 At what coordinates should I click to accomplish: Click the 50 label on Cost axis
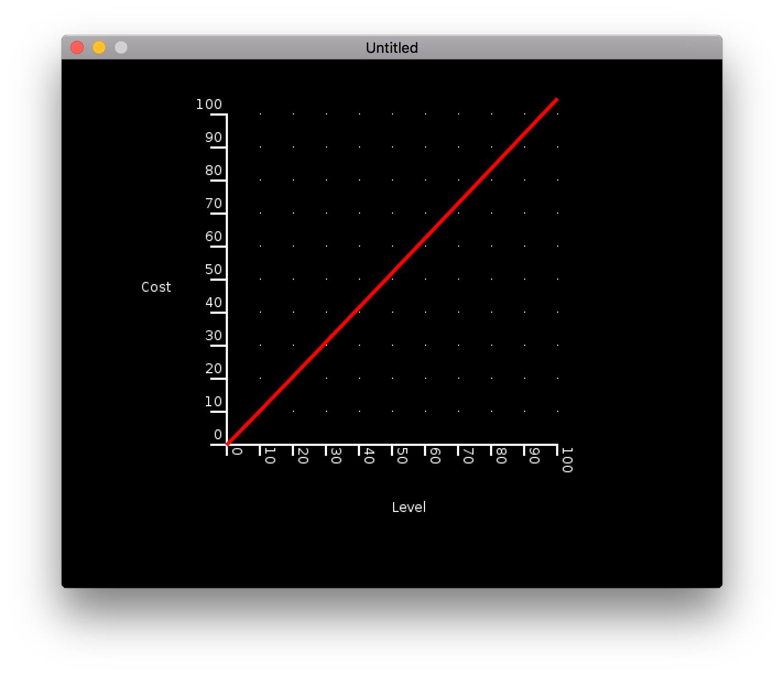click(x=214, y=269)
